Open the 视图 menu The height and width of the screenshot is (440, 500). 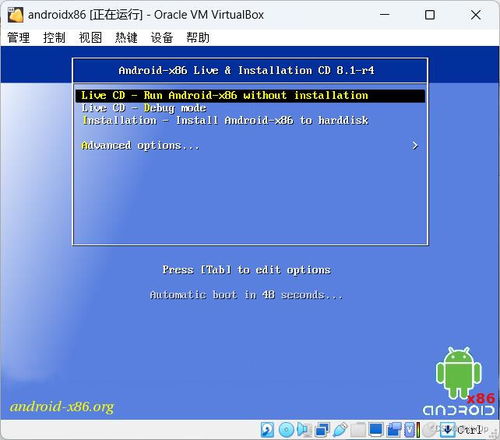point(90,38)
